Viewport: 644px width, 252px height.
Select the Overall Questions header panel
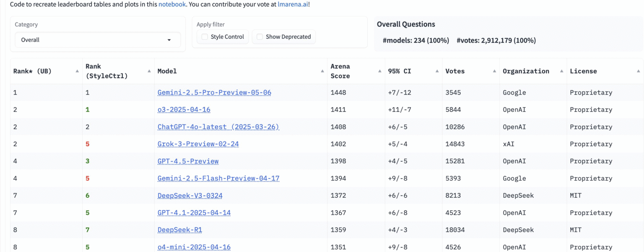point(405,24)
